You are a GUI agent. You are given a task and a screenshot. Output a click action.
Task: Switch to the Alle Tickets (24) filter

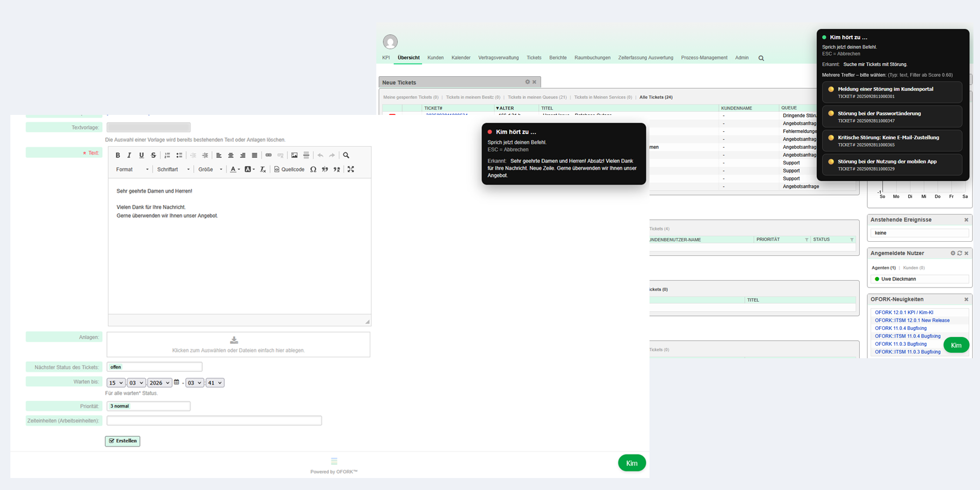click(x=656, y=97)
